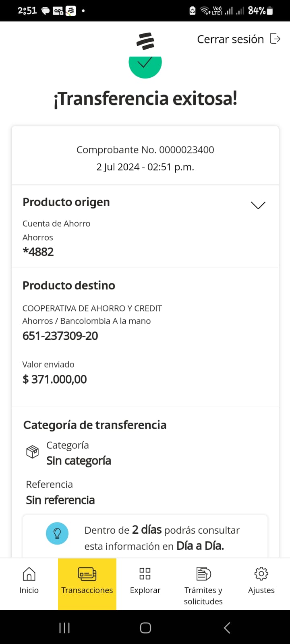Go to the Inicio tab label

point(29,590)
